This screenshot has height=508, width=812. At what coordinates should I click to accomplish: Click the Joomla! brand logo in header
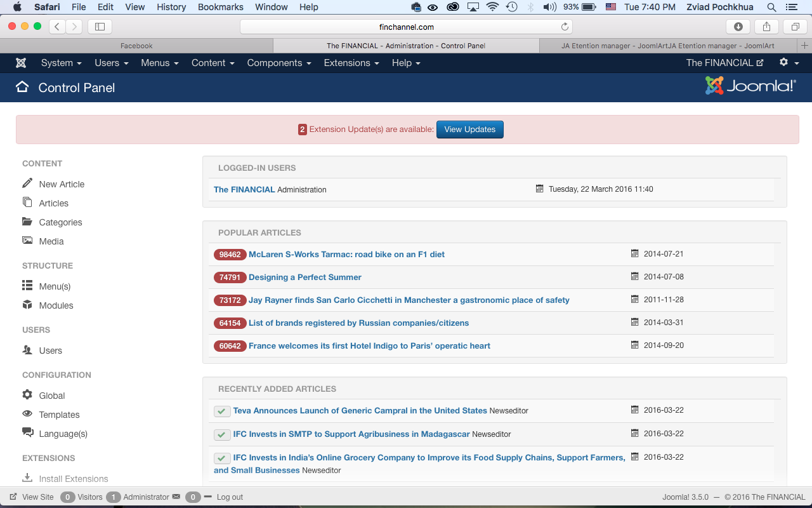click(751, 86)
